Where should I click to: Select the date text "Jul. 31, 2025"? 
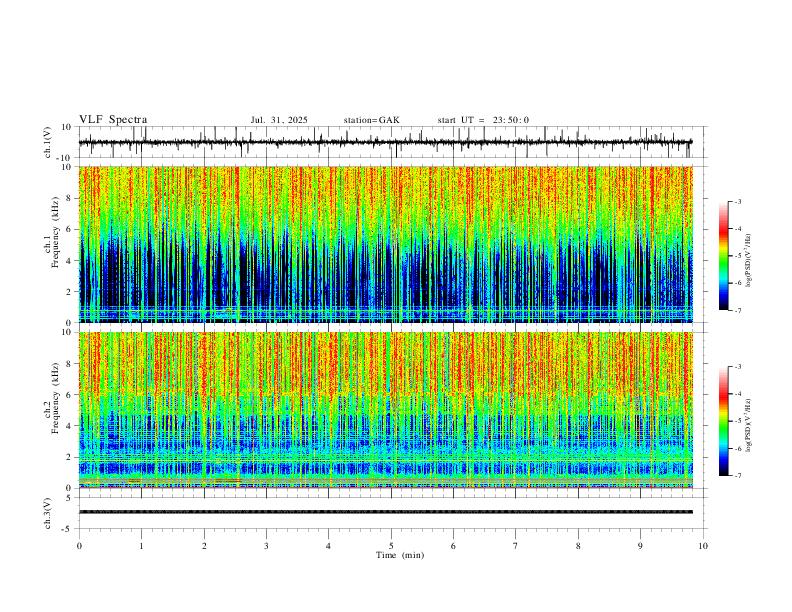(x=279, y=120)
